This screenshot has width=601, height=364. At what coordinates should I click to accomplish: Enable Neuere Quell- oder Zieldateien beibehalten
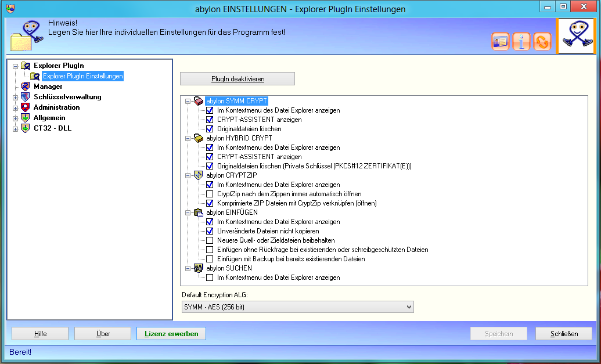tap(210, 240)
